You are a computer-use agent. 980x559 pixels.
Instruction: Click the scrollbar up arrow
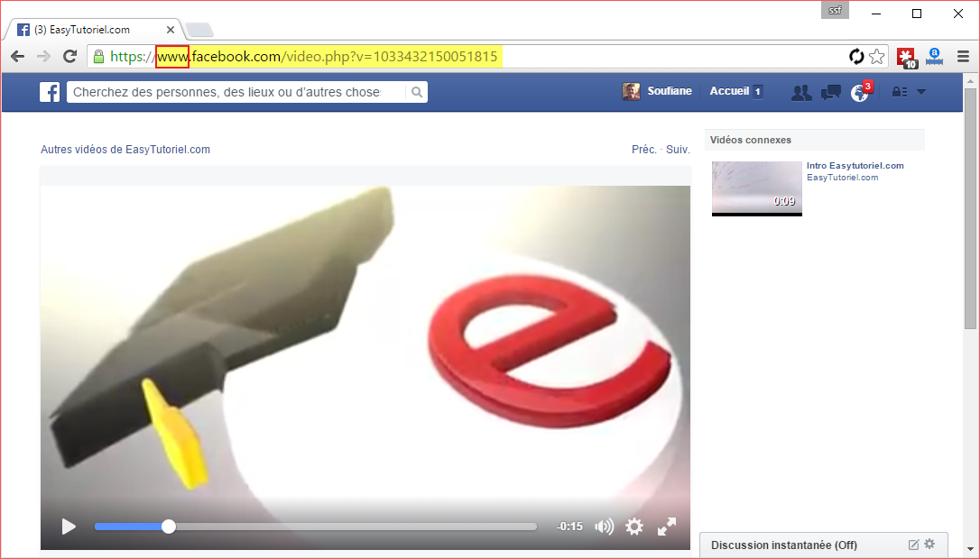970,81
